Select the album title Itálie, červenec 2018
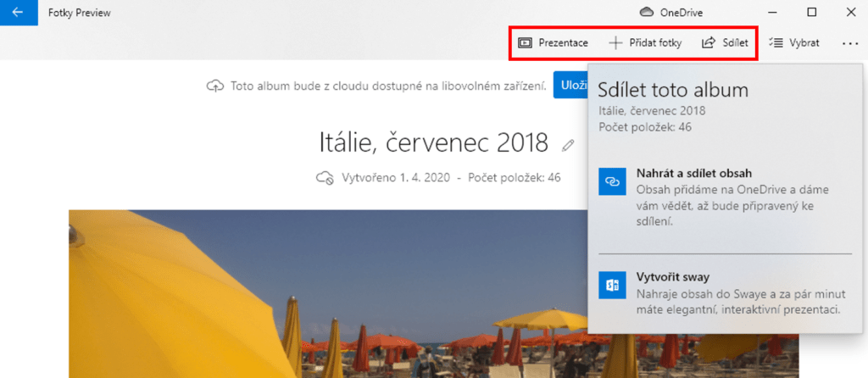The height and width of the screenshot is (378, 868). (433, 142)
